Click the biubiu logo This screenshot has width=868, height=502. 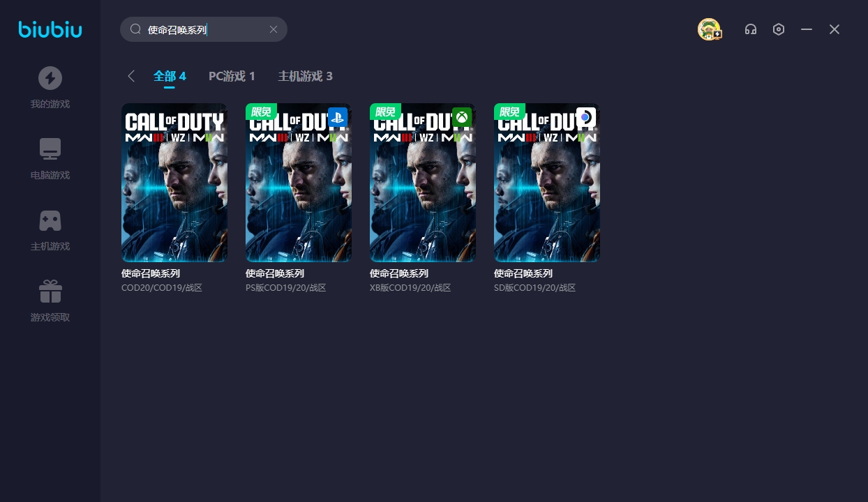click(x=50, y=29)
